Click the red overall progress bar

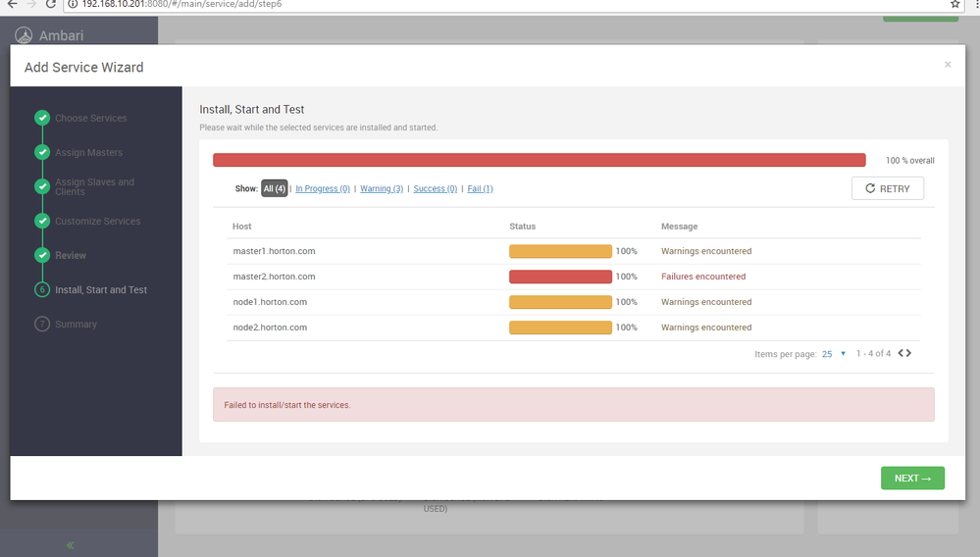click(x=540, y=160)
